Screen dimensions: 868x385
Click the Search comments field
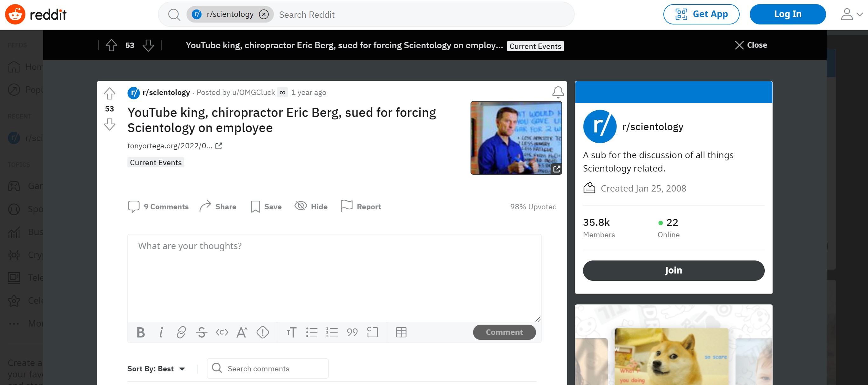tap(268, 368)
